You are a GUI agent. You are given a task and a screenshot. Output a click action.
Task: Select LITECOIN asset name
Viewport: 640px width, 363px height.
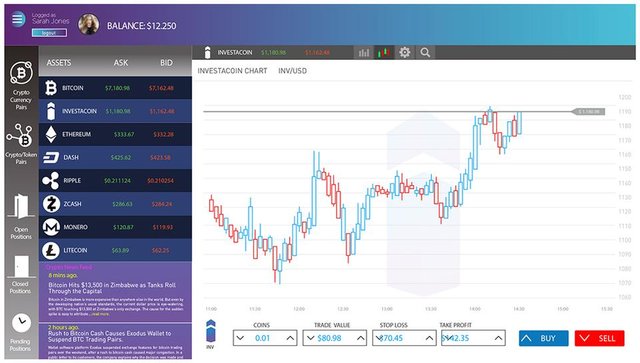click(75, 250)
